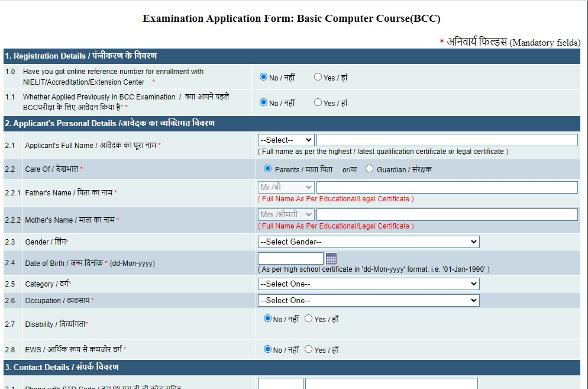Mark Disability as Yes
588x389 pixels.
coord(308,319)
